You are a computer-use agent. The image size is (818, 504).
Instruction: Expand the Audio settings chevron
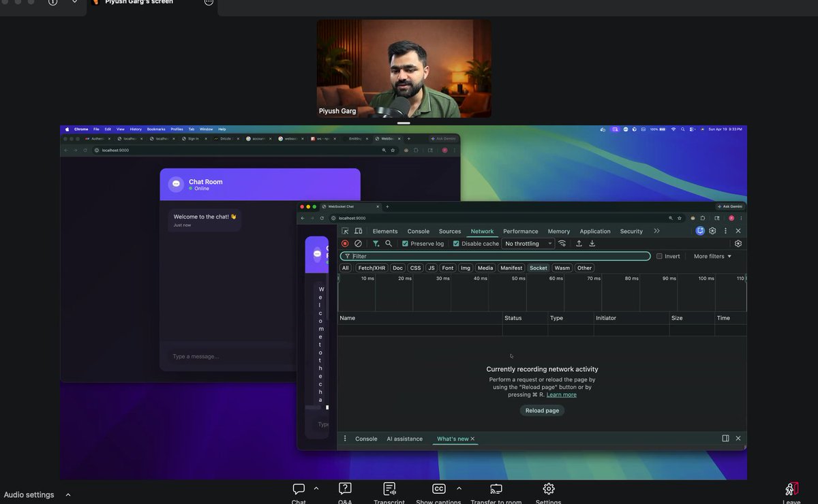67,494
